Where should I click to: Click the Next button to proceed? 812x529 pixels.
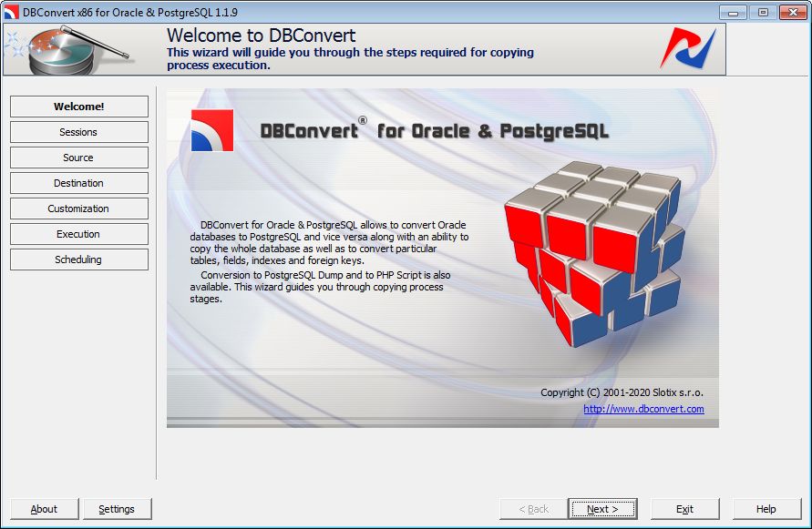click(603, 508)
